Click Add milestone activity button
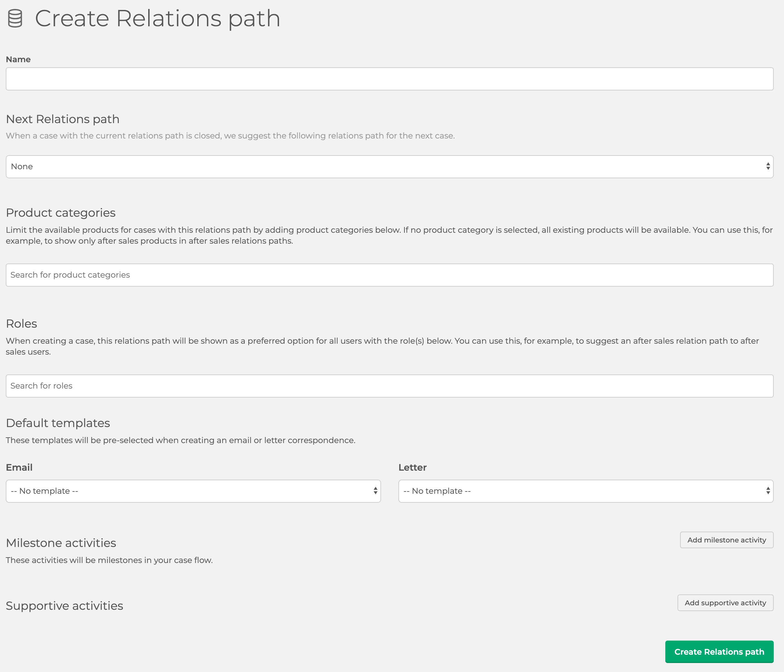784x672 pixels. pos(727,540)
